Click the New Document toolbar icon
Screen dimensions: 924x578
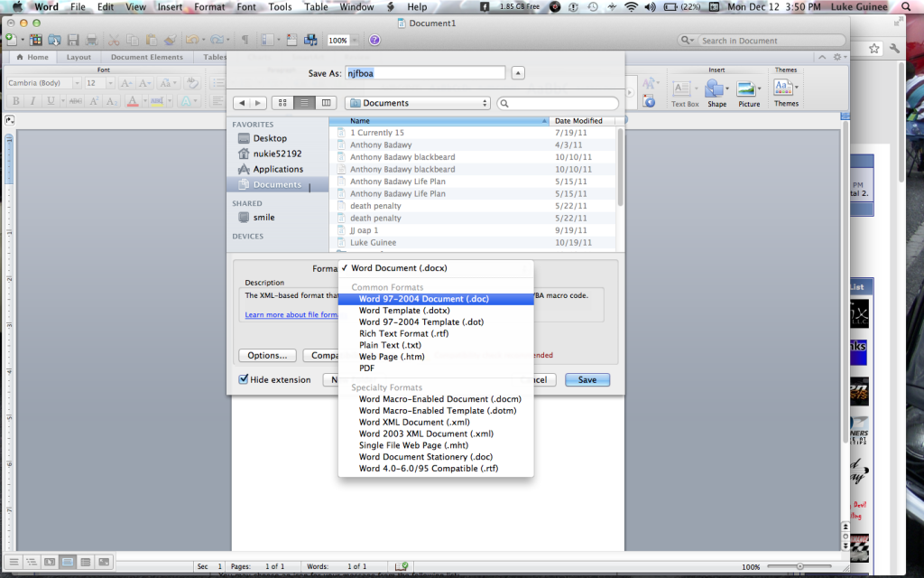(x=11, y=40)
